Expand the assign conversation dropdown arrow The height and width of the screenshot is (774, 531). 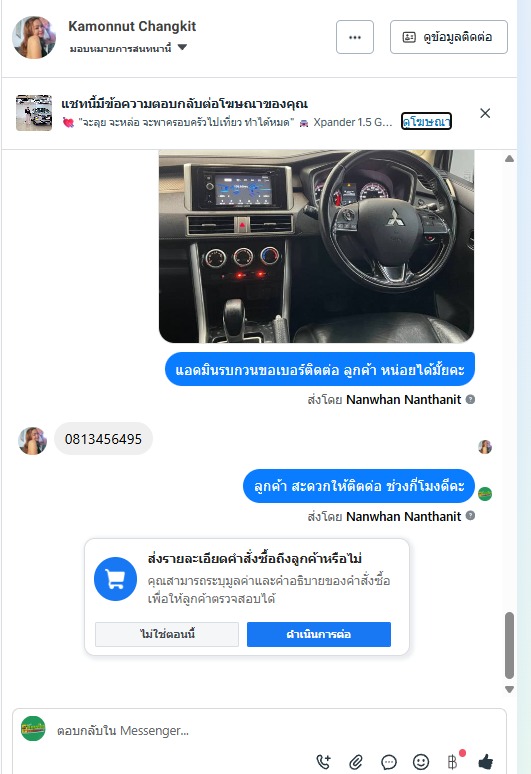(x=182, y=47)
